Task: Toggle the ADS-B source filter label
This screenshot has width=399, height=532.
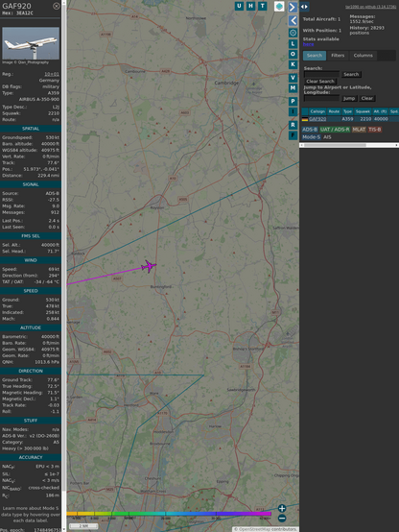Action: pyautogui.click(x=310, y=130)
